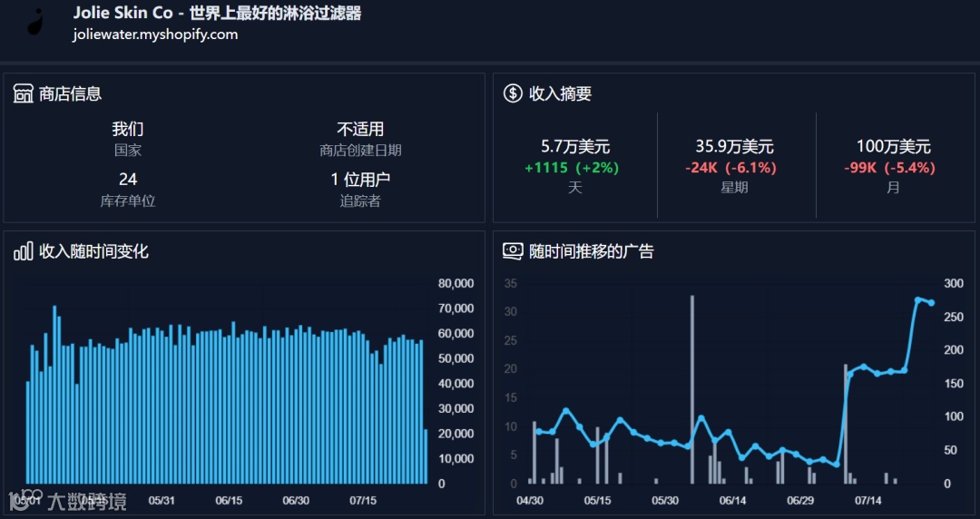The image size is (980, 519).
Task: Open the joliewater.myshopify.com link
Action: coord(155,34)
